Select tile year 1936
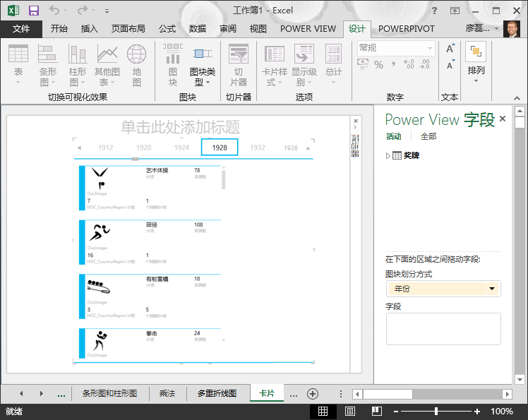Image resolution: width=528 pixels, height=420 pixels. (291, 148)
